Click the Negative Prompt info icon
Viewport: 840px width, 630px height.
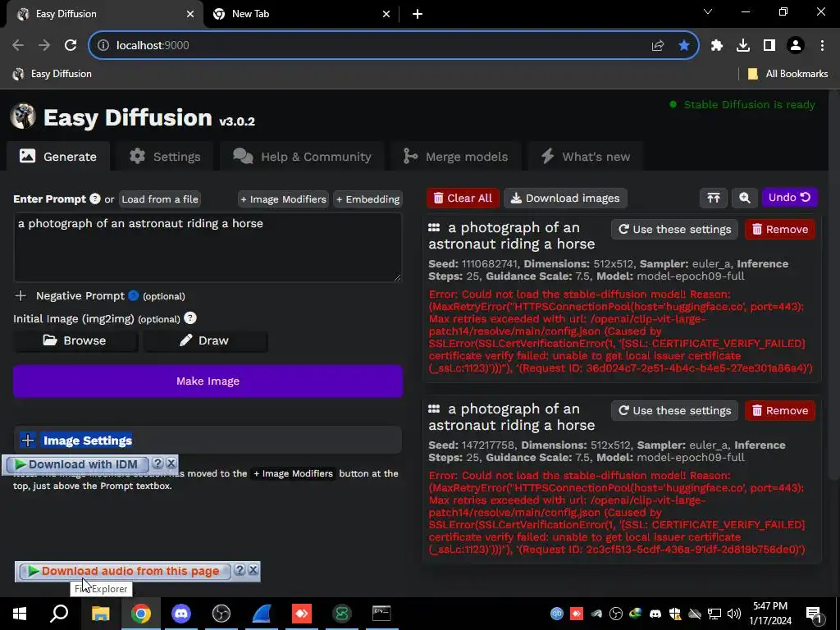[x=134, y=295]
